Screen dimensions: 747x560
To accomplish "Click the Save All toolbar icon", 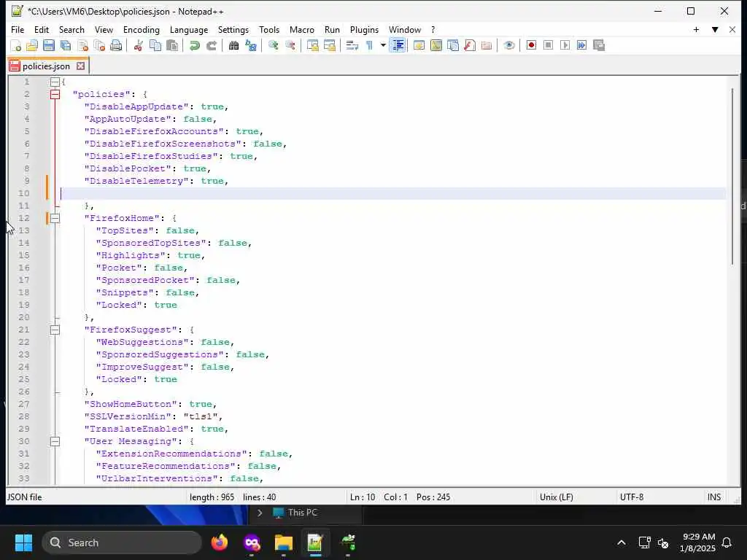I will point(66,45).
